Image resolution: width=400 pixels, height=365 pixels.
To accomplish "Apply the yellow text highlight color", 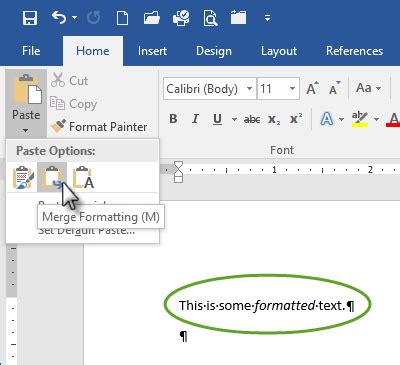I will click(x=360, y=119).
